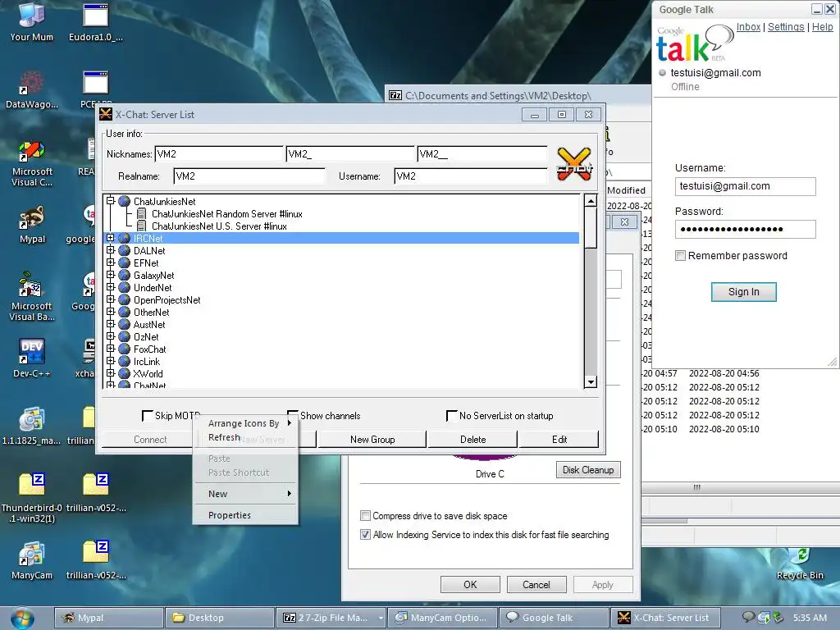Click the X-Chat window title bar icon
Screen dimensions: 840x630
point(106,114)
